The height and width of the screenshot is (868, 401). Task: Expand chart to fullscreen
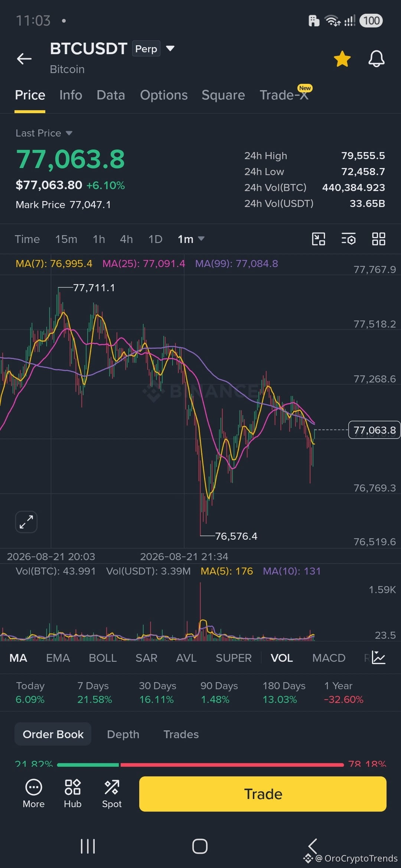pos(26,522)
